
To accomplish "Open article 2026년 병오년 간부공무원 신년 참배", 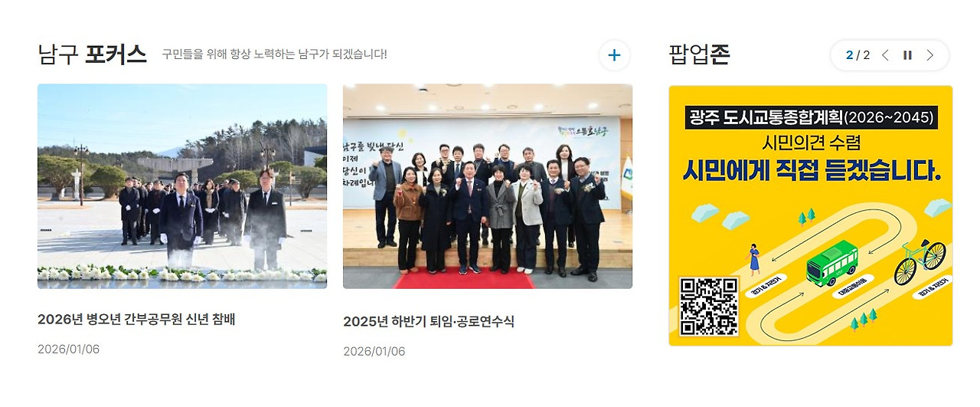I will [136, 320].
